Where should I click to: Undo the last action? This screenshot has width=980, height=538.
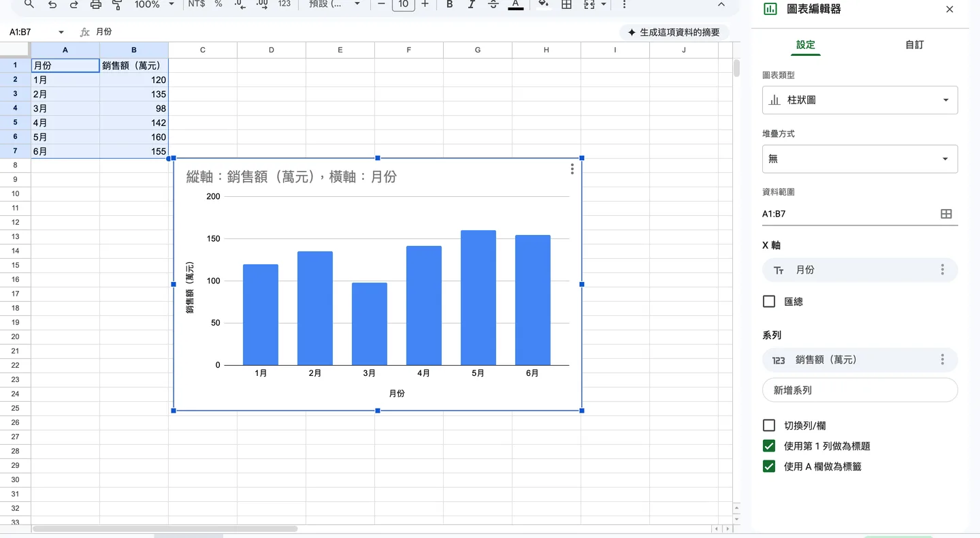point(52,5)
